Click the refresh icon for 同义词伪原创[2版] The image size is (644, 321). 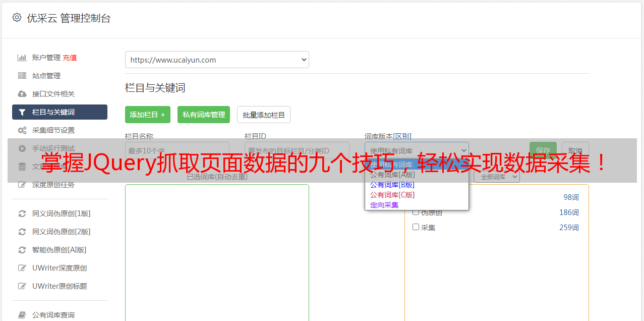point(22,232)
